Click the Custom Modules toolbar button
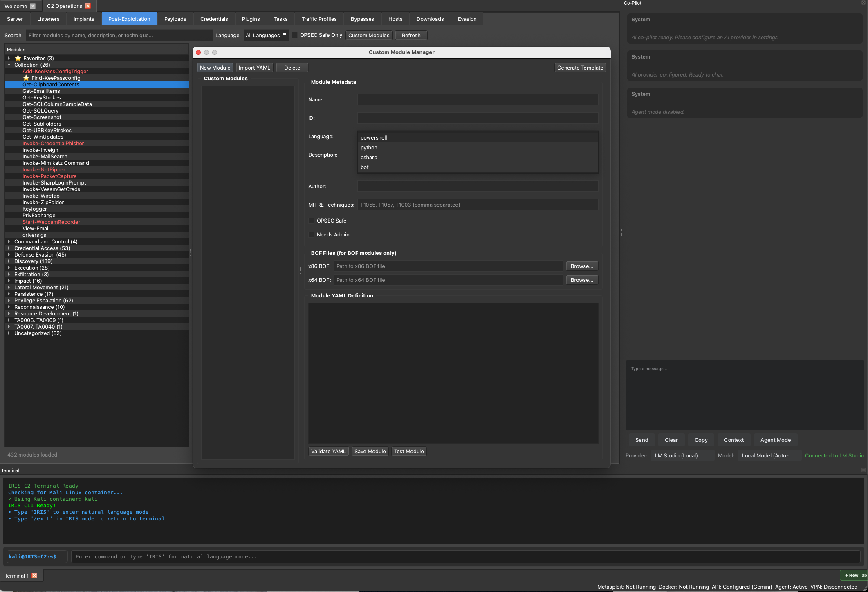This screenshot has height=592, width=868. [x=369, y=35]
